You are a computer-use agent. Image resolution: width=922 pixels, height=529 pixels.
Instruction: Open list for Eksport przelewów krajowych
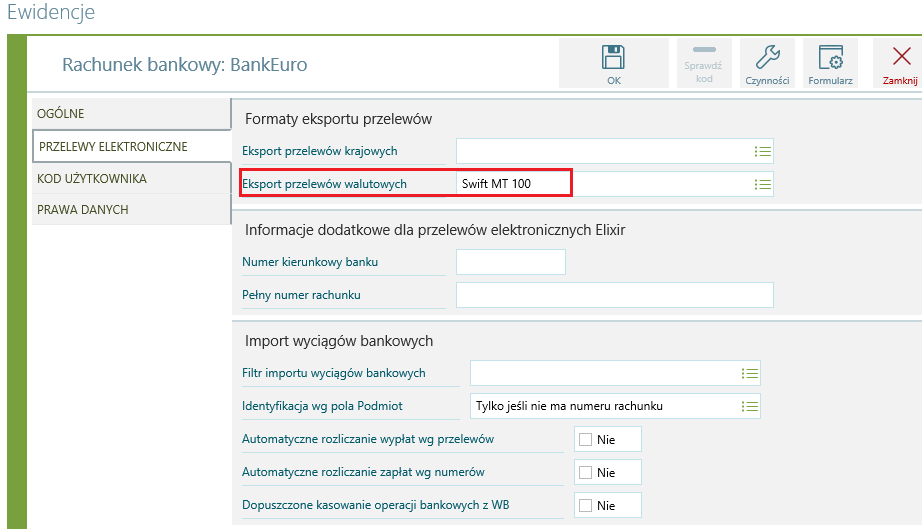click(x=763, y=152)
